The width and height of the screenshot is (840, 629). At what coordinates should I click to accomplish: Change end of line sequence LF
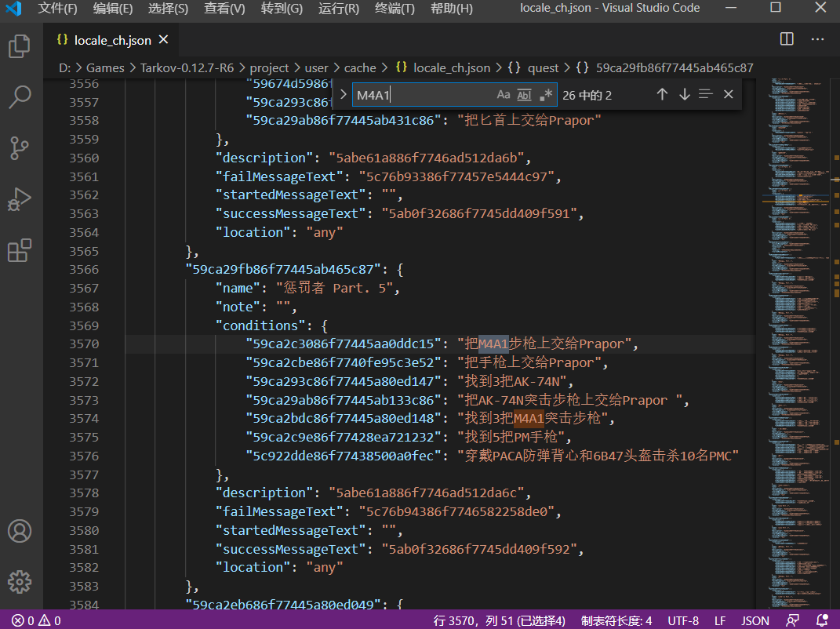coord(720,620)
